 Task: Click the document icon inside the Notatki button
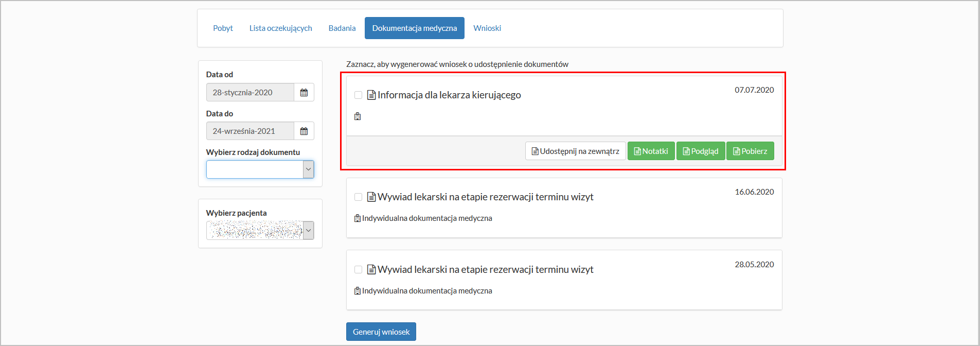point(637,150)
